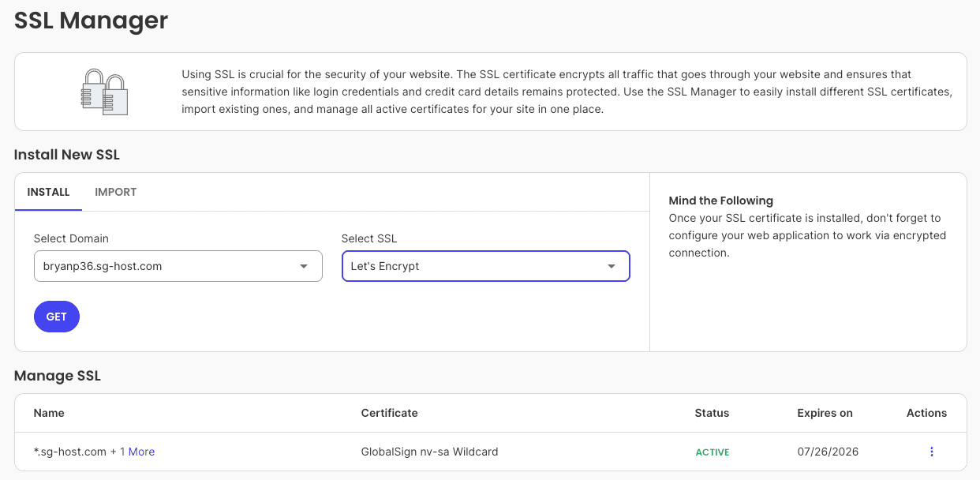This screenshot has width=980, height=480.
Task: Click the GlobalSign nv-sa Wildcard cell
Action: (x=429, y=452)
